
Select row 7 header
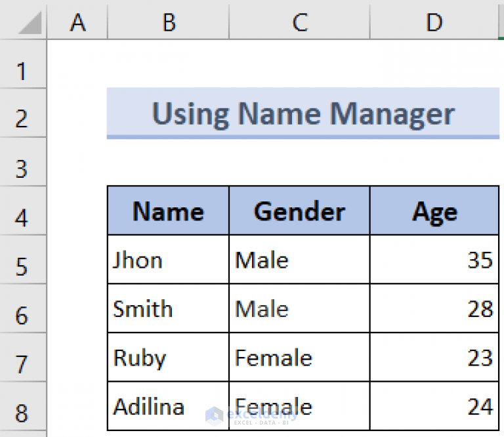pyautogui.click(x=23, y=358)
